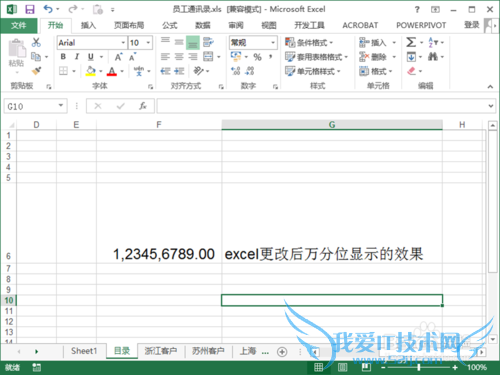Click the Find binoculars icon

(x=433, y=57)
